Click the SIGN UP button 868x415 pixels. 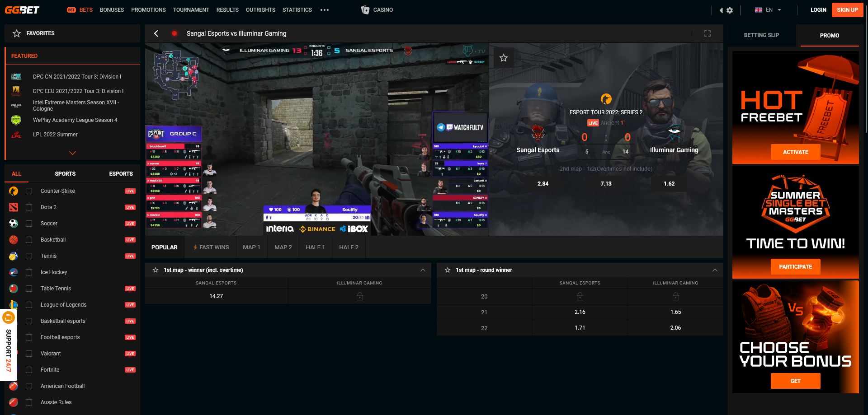847,10
